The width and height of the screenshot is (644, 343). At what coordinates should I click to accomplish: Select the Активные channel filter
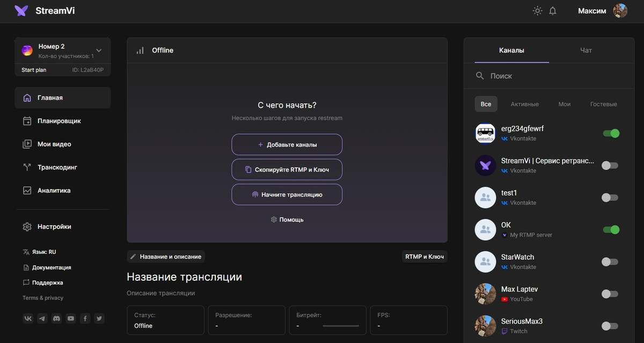524,104
